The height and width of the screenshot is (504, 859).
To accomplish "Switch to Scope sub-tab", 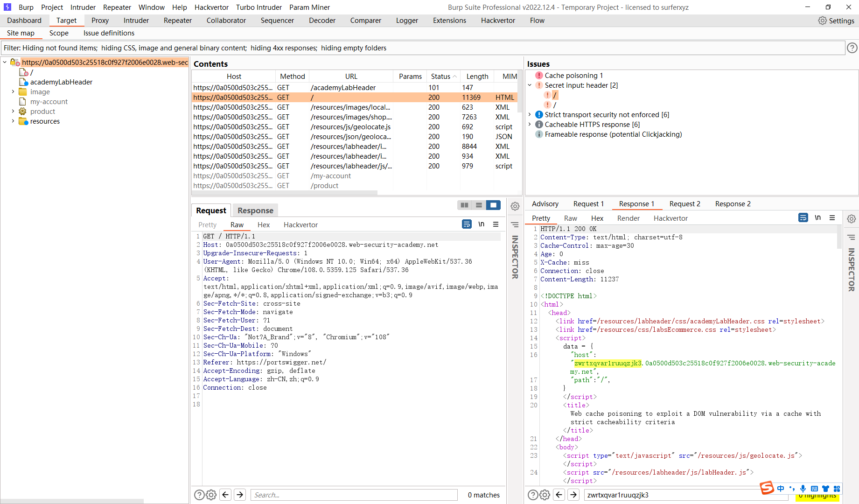I will coord(59,33).
